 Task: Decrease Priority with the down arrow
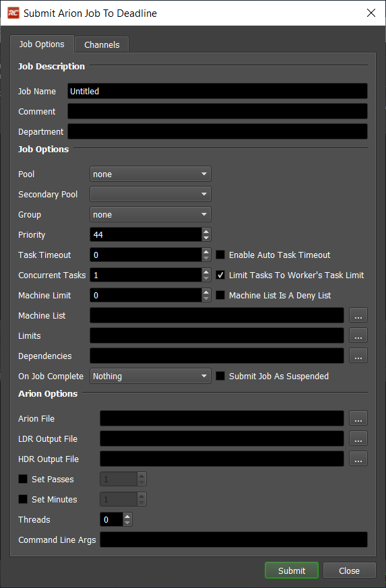click(206, 238)
